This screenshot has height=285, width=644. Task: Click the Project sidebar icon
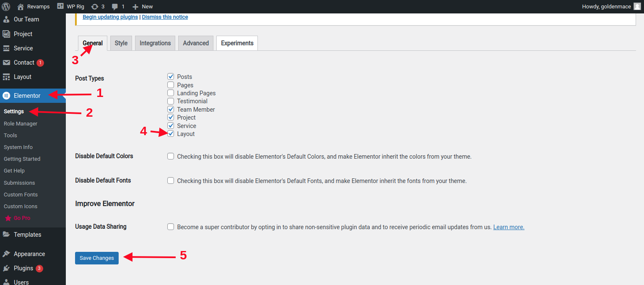6,34
